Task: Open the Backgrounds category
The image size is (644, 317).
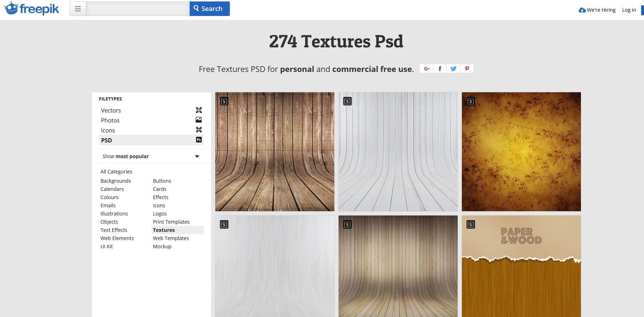Action: tap(115, 181)
